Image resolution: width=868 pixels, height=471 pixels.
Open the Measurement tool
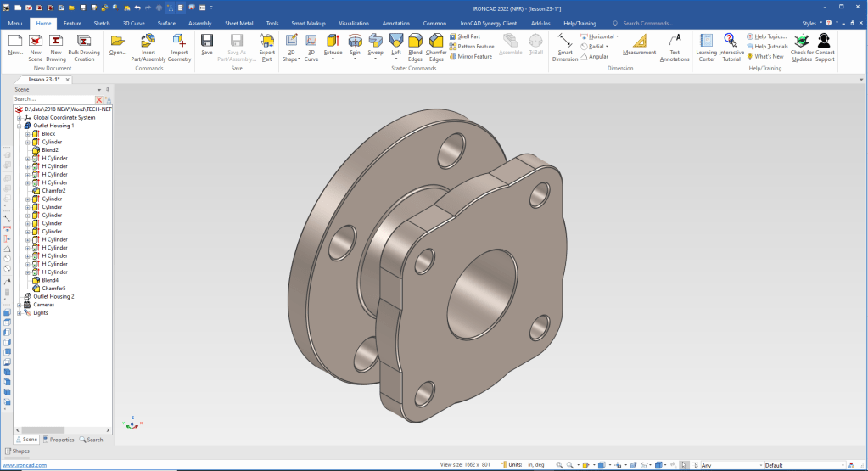[x=639, y=44]
